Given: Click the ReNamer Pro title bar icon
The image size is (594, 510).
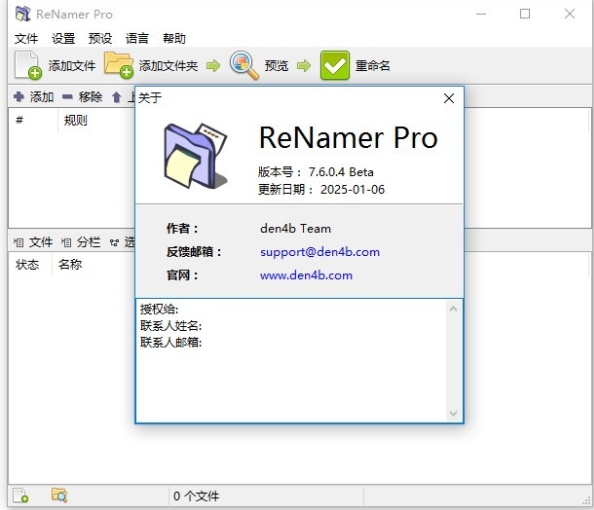Looking at the screenshot, I should [23, 14].
